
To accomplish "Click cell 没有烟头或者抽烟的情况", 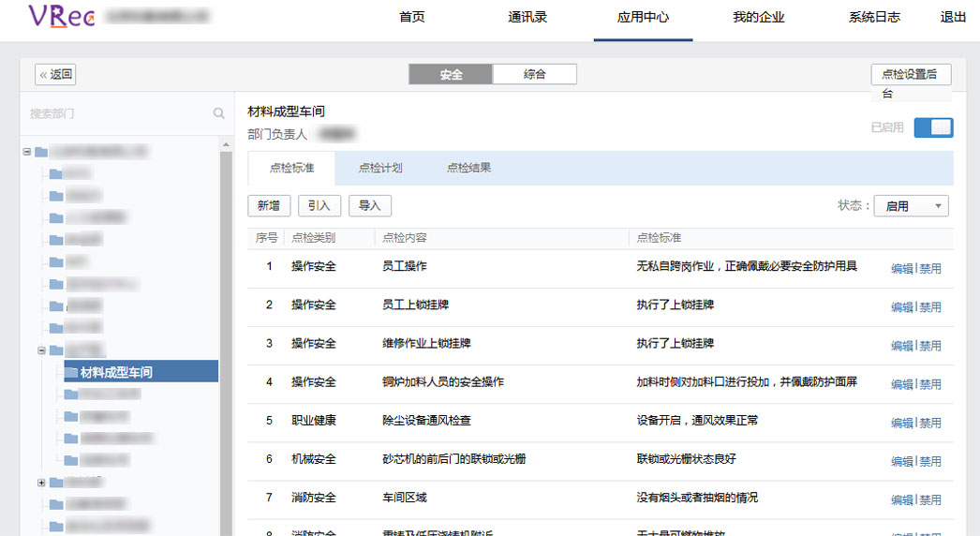I will [x=697, y=498].
